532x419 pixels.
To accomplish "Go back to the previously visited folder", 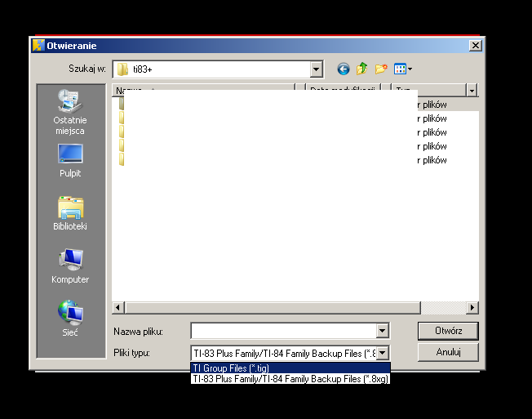I will pos(344,69).
